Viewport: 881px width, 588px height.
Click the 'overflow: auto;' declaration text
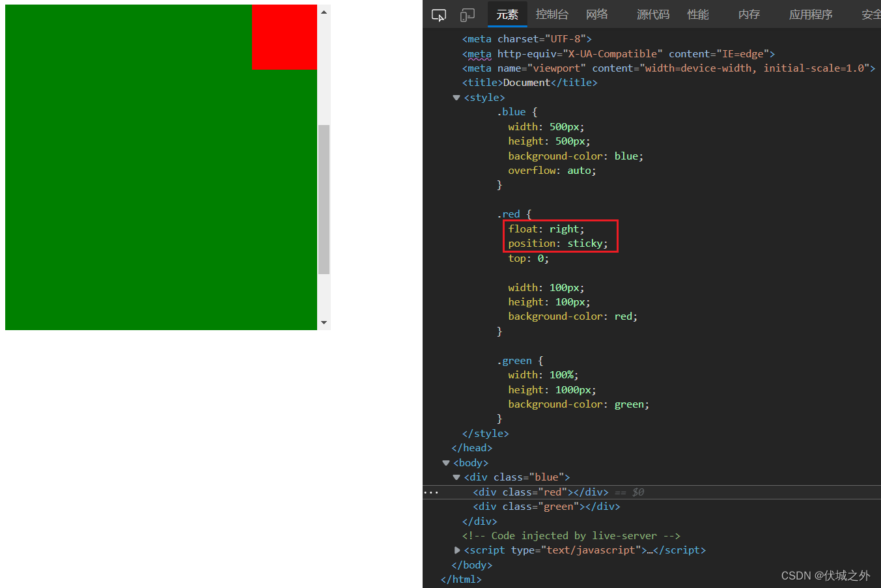pos(552,171)
